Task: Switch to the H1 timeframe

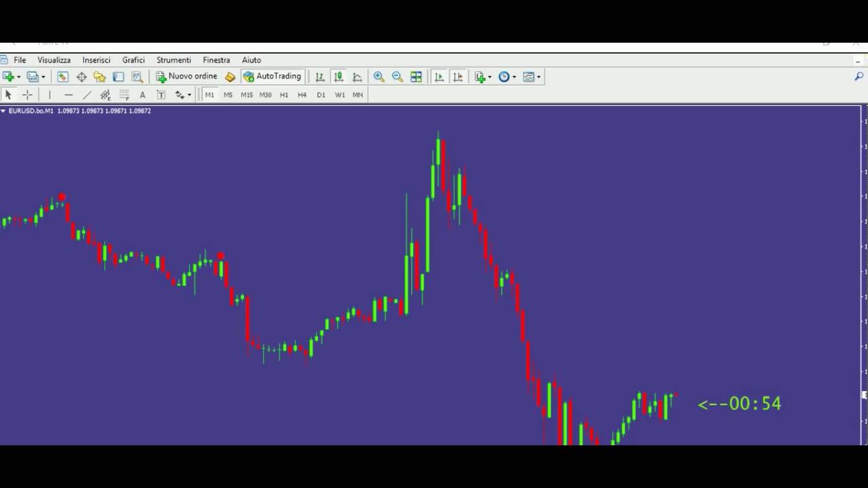Action: 284,95
